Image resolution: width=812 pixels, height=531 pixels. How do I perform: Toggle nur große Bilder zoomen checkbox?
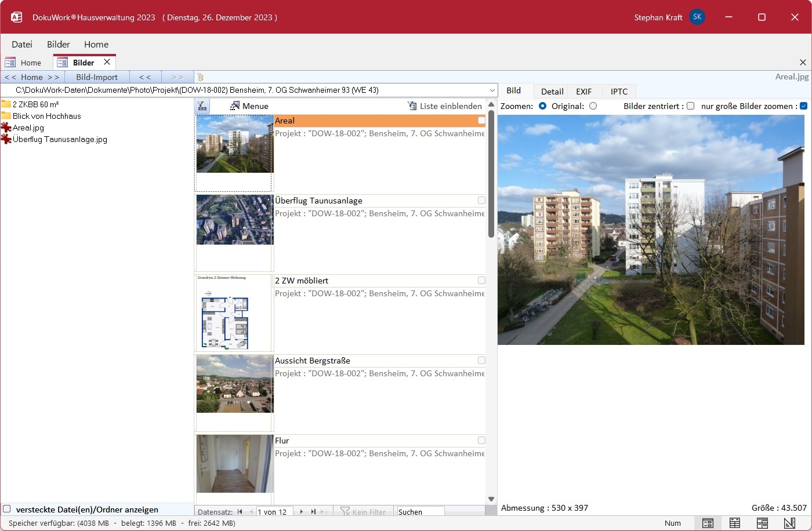tap(803, 106)
